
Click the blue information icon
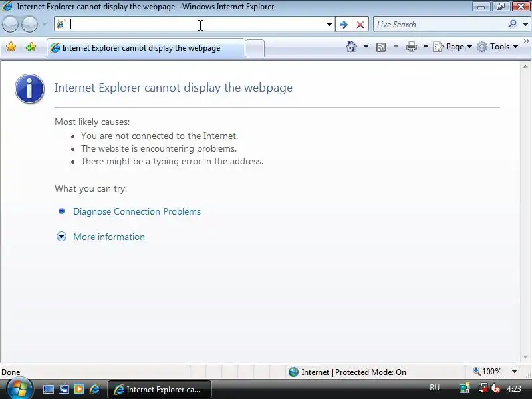point(29,88)
